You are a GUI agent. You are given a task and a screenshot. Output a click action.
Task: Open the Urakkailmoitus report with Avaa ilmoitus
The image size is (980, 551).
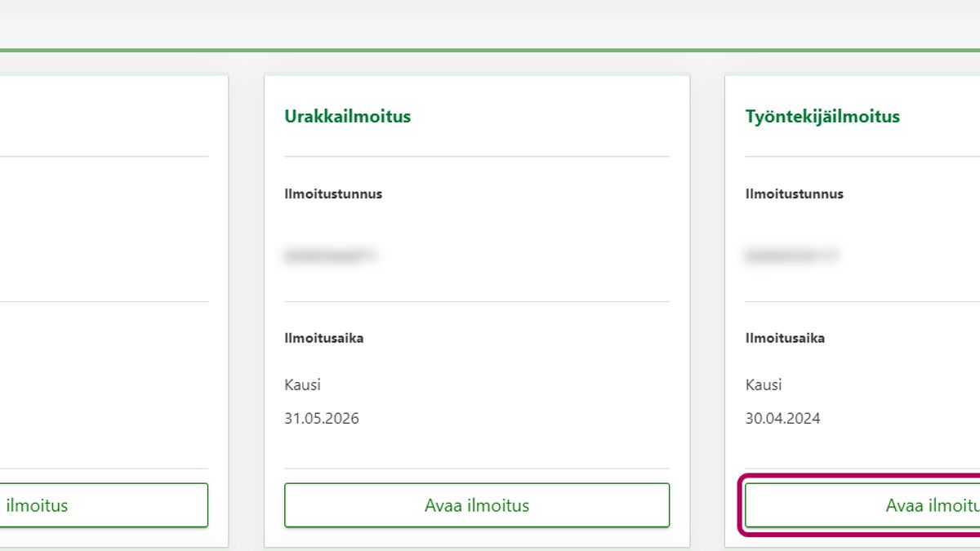click(x=477, y=505)
